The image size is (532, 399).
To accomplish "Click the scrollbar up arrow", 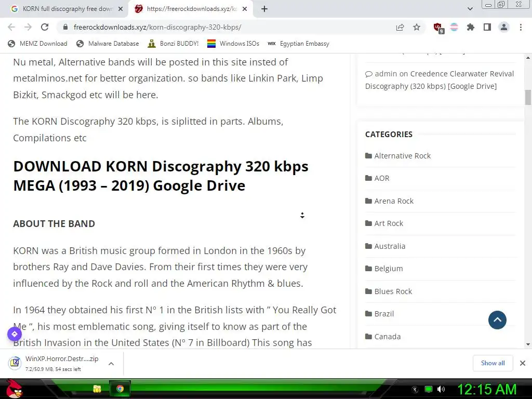I will pyautogui.click(x=528, y=58).
